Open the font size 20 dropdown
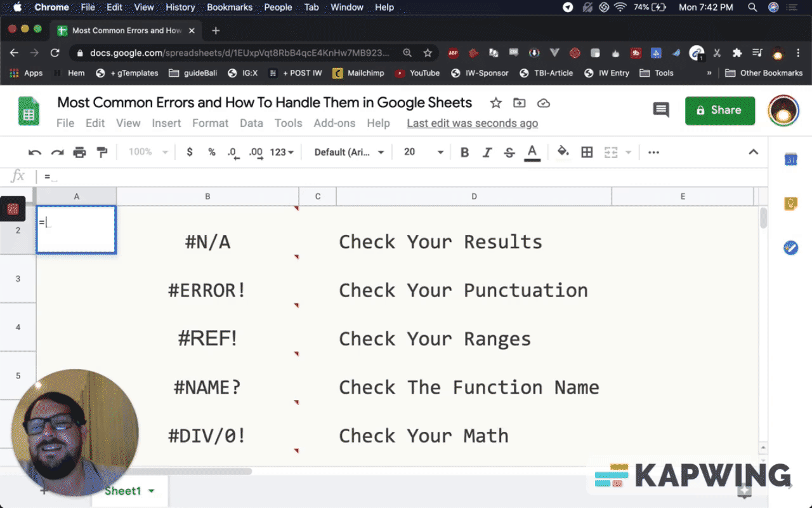 423,152
